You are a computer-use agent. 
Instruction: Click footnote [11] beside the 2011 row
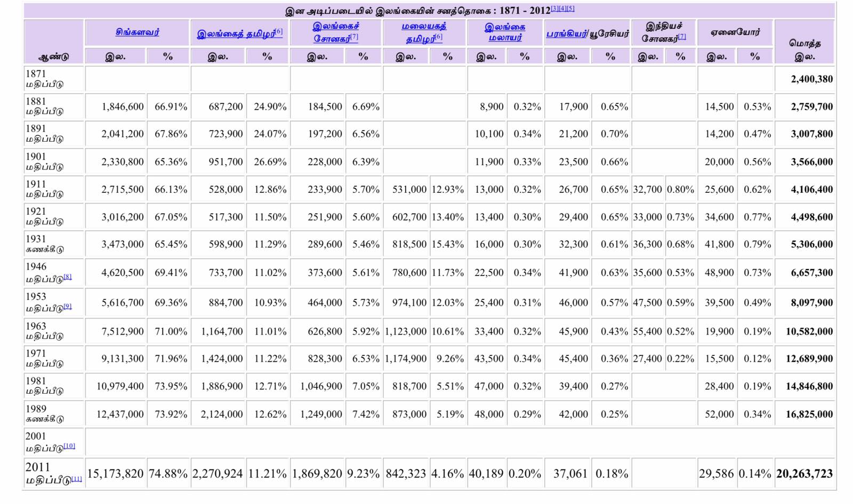pyautogui.click(x=77, y=478)
